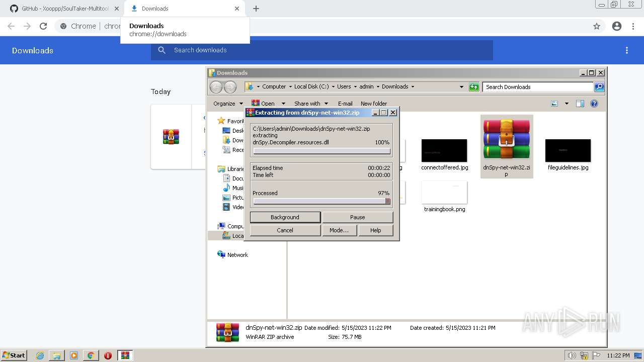Click the WinRAR taskbar button
The width and height of the screenshot is (644, 362).
click(x=125, y=355)
